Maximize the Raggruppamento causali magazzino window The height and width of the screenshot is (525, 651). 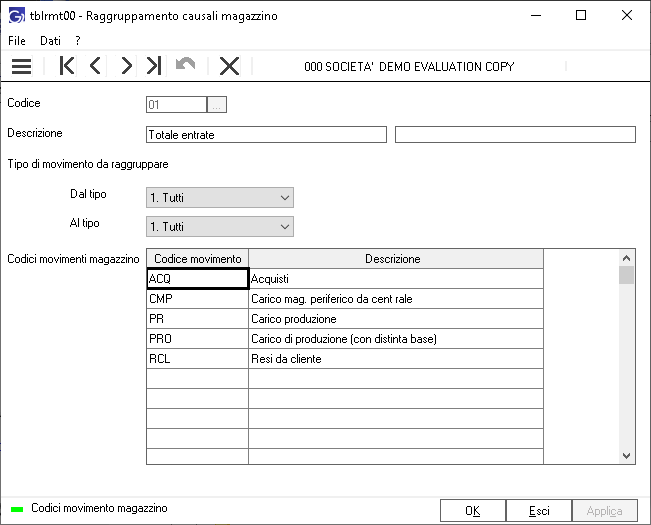click(581, 16)
